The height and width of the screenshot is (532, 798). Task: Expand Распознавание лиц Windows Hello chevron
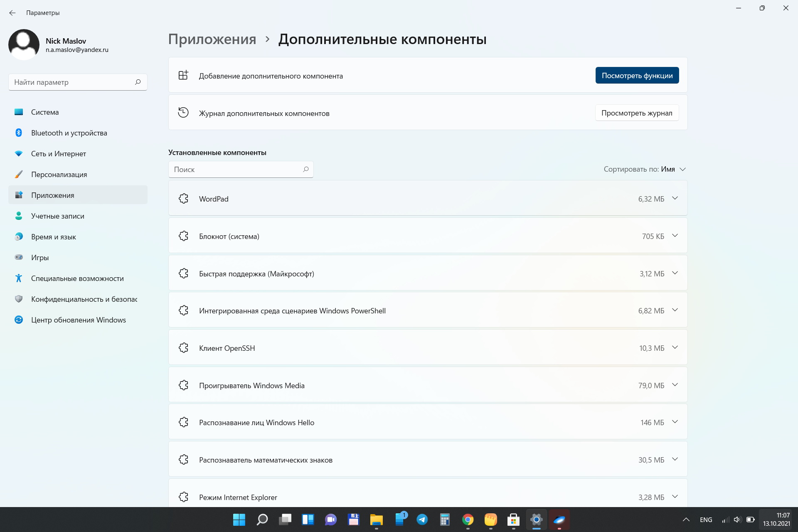click(675, 422)
